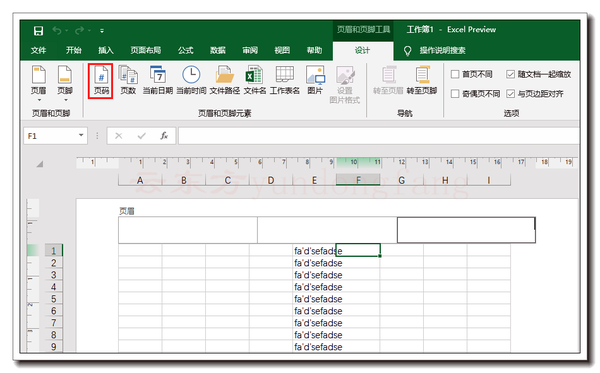Open the 页眉 header dropdown button
This screenshot has height=373, width=600.
click(x=39, y=84)
